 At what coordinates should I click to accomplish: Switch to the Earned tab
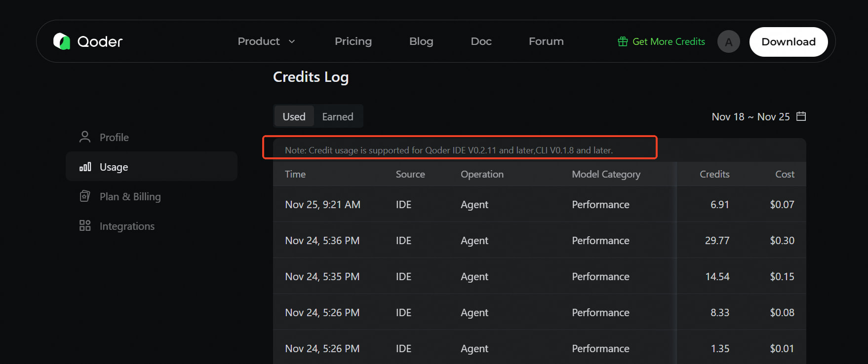pyautogui.click(x=338, y=117)
